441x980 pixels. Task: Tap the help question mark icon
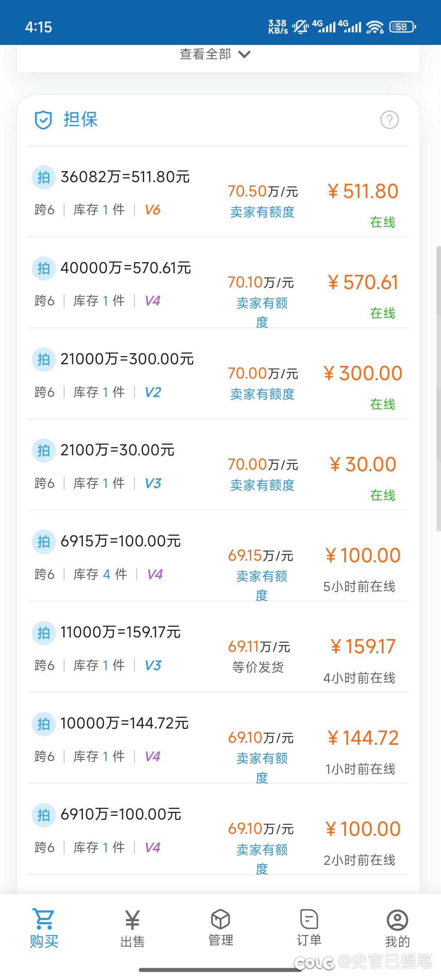(x=389, y=120)
